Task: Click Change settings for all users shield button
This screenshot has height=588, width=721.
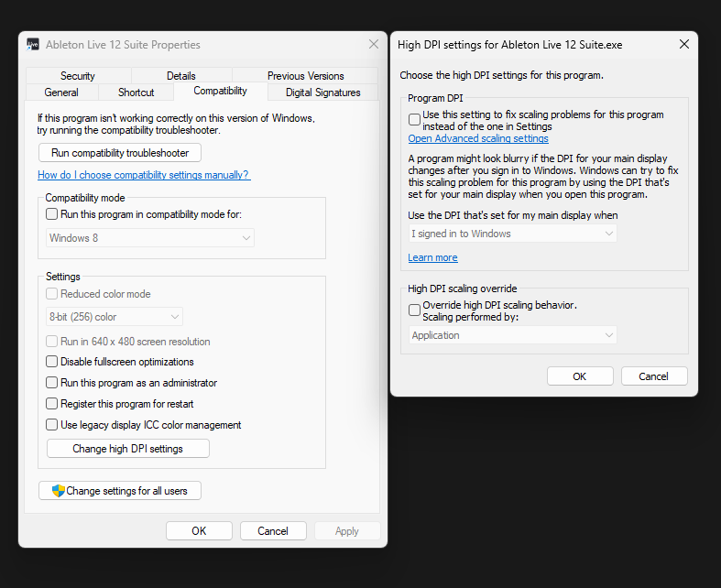Action: pos(120,491)
